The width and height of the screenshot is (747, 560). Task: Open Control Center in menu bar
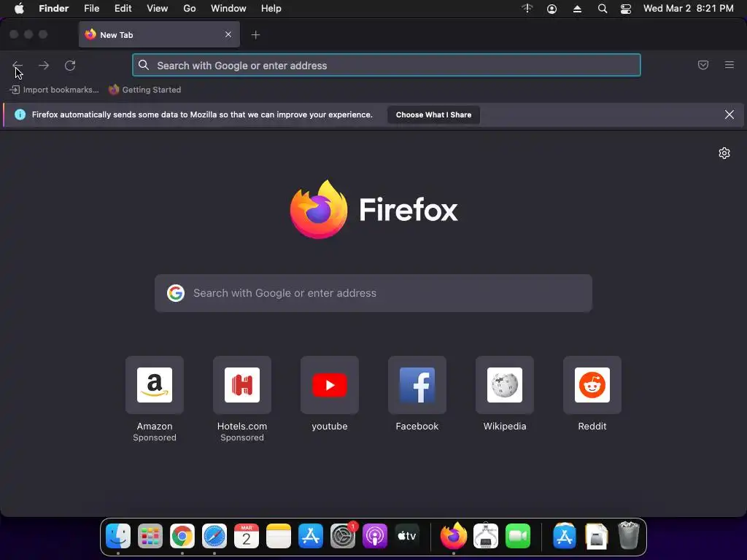[x=625, y=9]
